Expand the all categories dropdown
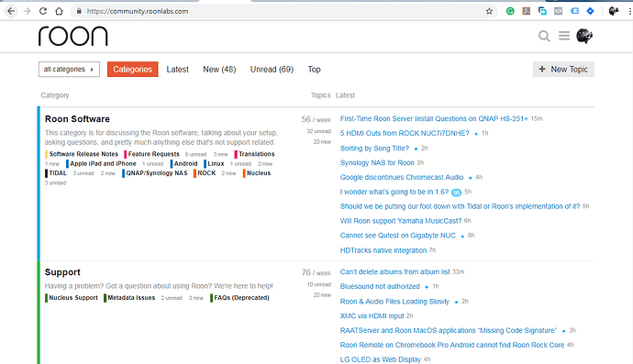 click(x=69, y=70)
